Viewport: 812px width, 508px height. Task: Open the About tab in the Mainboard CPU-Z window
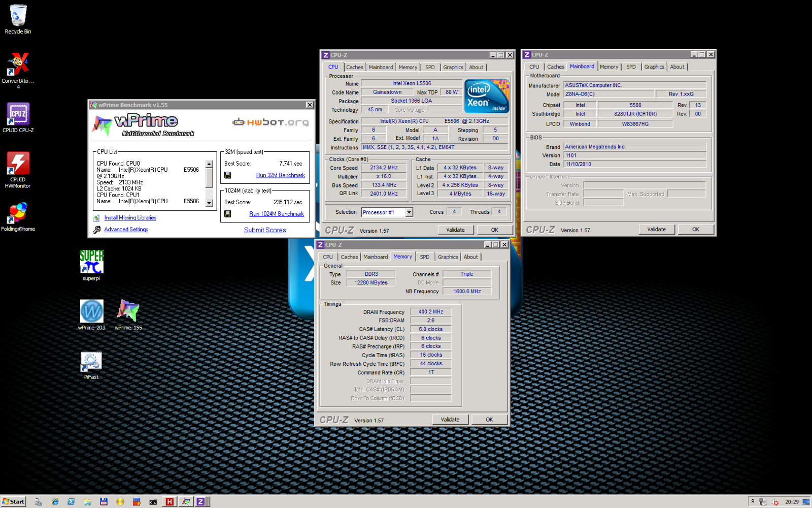coord(677,67)
